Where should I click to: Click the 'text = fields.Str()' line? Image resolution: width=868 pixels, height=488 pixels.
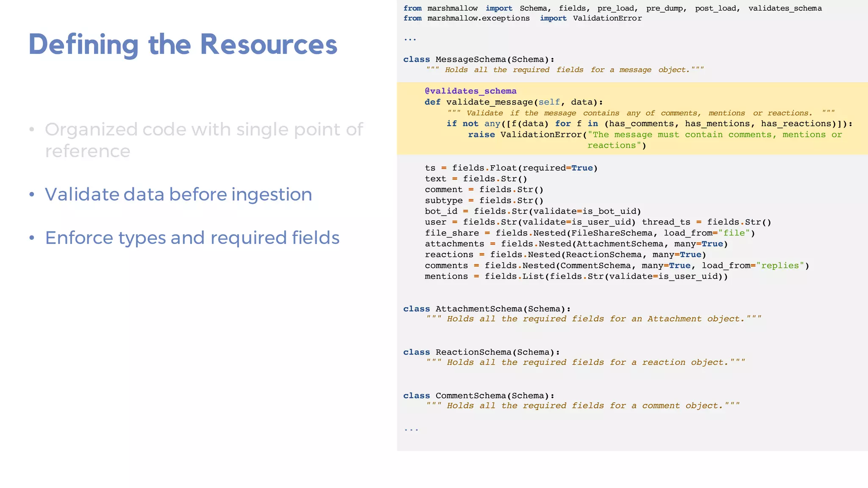point(476,179)
